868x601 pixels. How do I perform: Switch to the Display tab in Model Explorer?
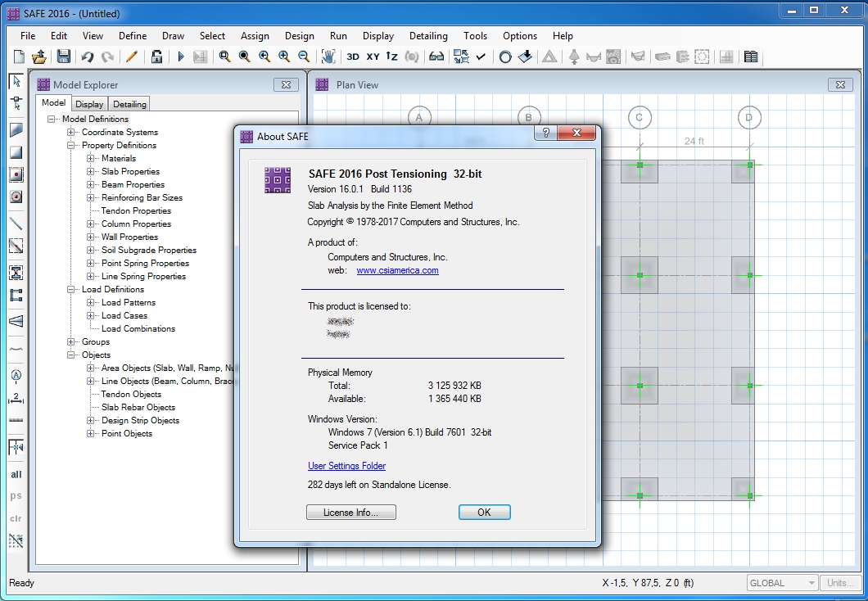coord(89,104)
